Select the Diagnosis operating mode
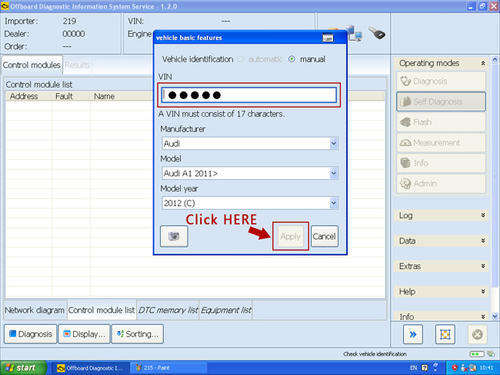The height and width of the screenshot is (375, 500). 441,81
